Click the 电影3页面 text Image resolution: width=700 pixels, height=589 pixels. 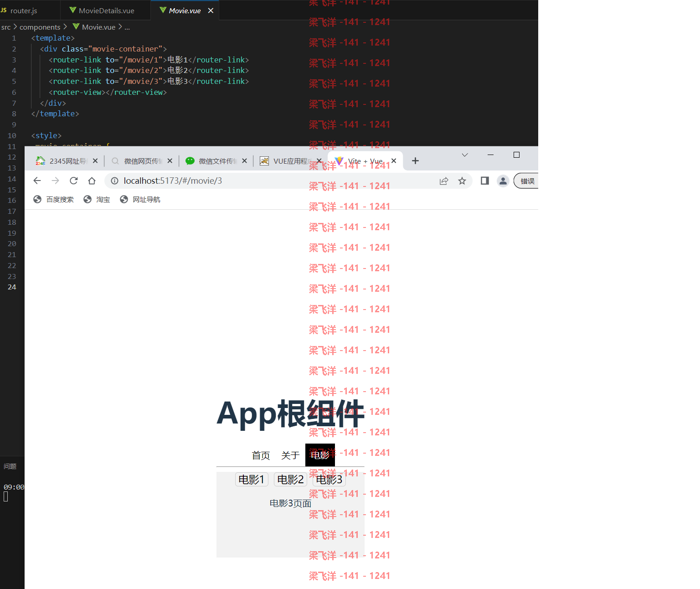pyautogui.click(x=290, y=503)
